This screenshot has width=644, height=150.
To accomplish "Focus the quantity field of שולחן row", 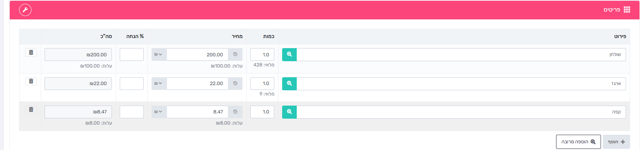I will pos(262,54).
